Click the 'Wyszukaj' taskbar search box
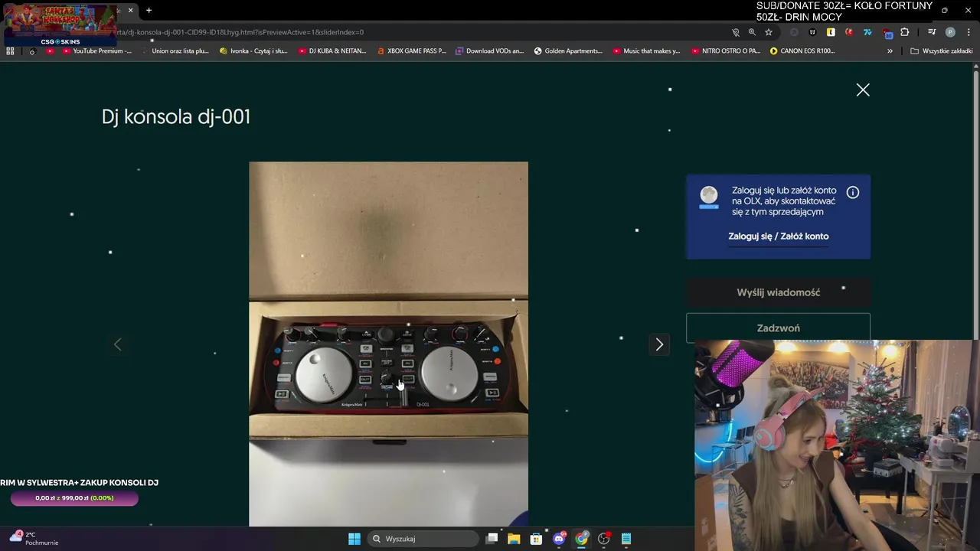This screenshot has height=551, width=980. click(423, 539)
